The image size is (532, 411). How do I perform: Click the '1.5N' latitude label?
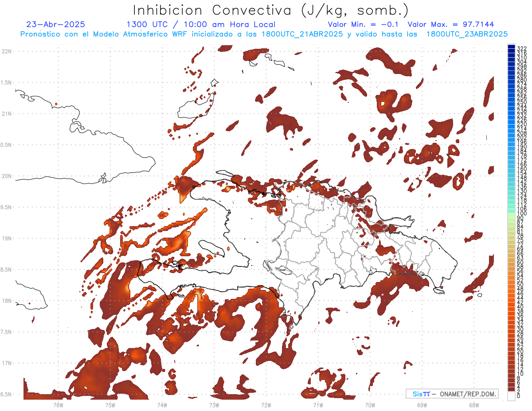pos(6,82)
